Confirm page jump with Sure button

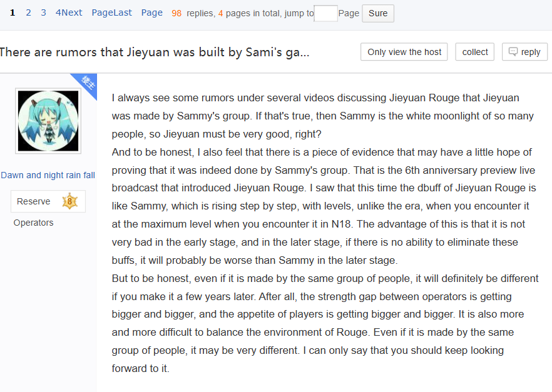pos(378,13)
